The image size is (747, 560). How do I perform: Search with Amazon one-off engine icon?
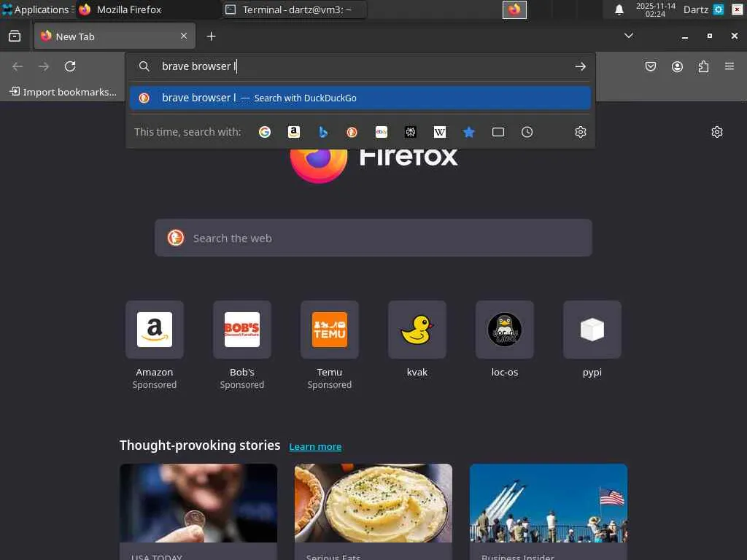294,132
